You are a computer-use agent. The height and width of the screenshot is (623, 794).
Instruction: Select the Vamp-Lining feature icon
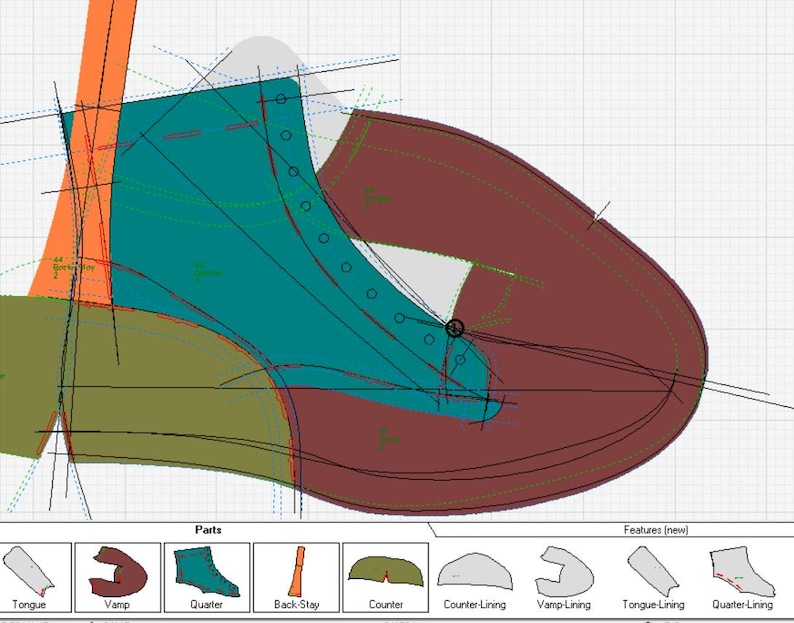click(x=564, y=579)
